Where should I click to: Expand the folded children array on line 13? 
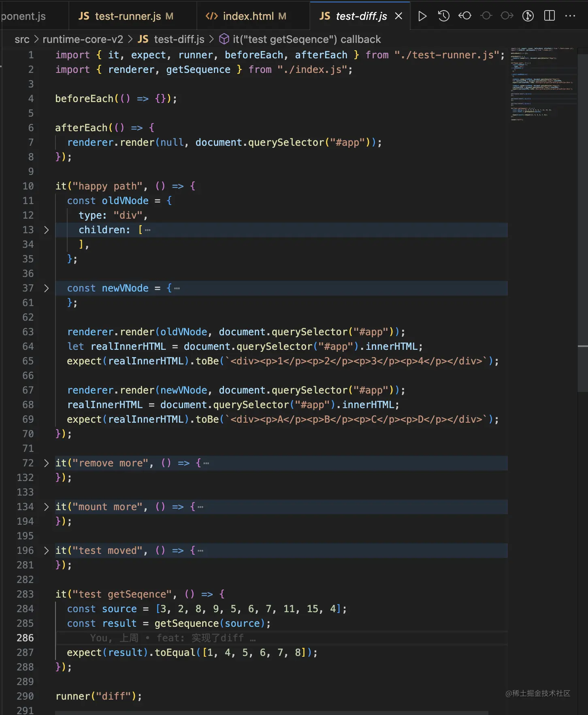pyautogui.click(x=46, y=230)
